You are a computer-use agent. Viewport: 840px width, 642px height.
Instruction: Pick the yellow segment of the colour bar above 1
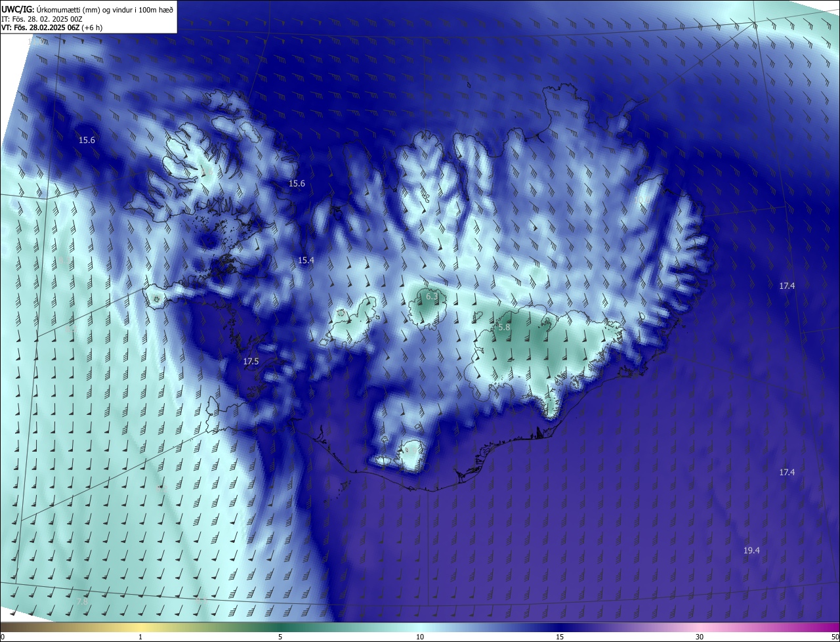point(140,628)
